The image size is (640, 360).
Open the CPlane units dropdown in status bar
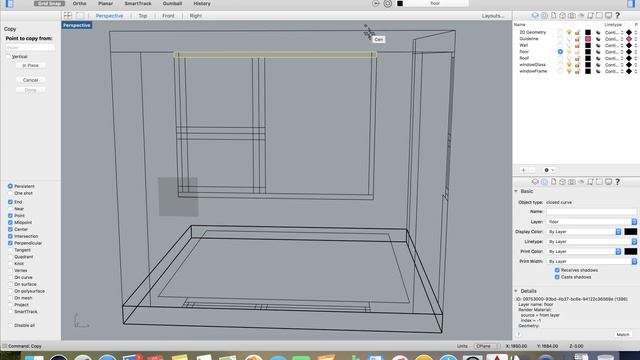click(x=487, y=346)
